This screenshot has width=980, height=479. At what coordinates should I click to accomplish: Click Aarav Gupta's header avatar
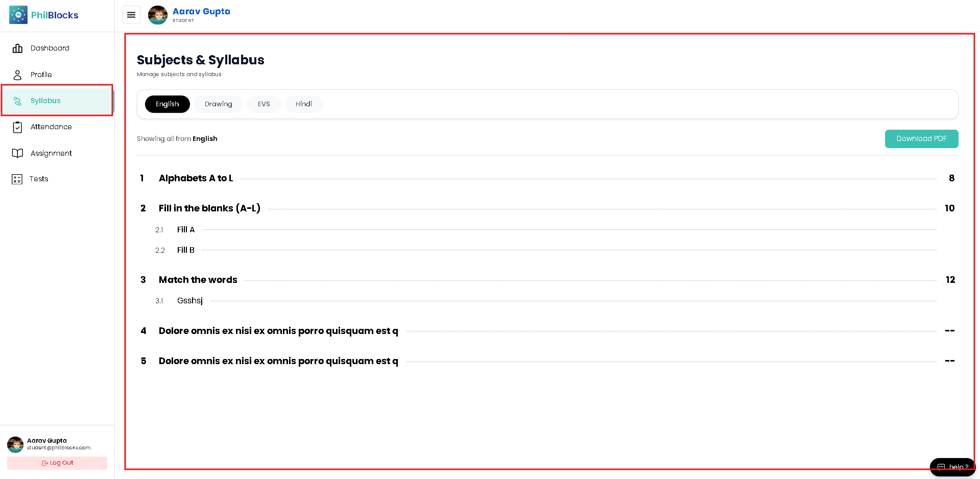(158, 15)
